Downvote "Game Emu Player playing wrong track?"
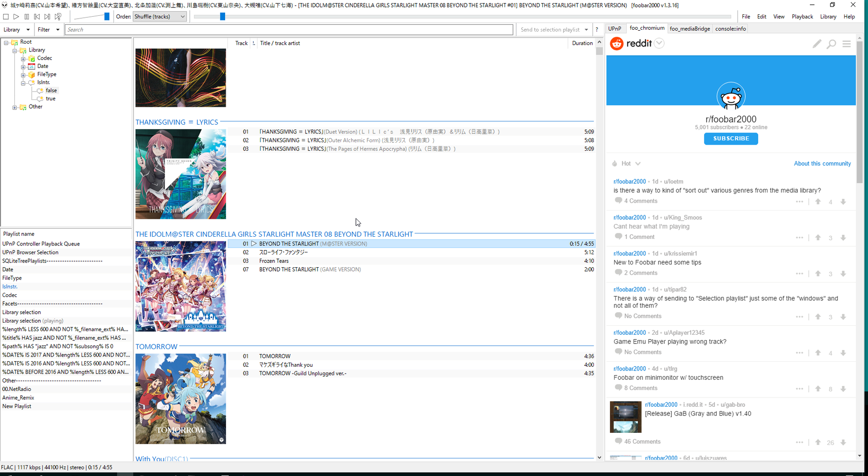Image resolution: width=868 pixels, height=476 pixels. (x=843, y=353)
